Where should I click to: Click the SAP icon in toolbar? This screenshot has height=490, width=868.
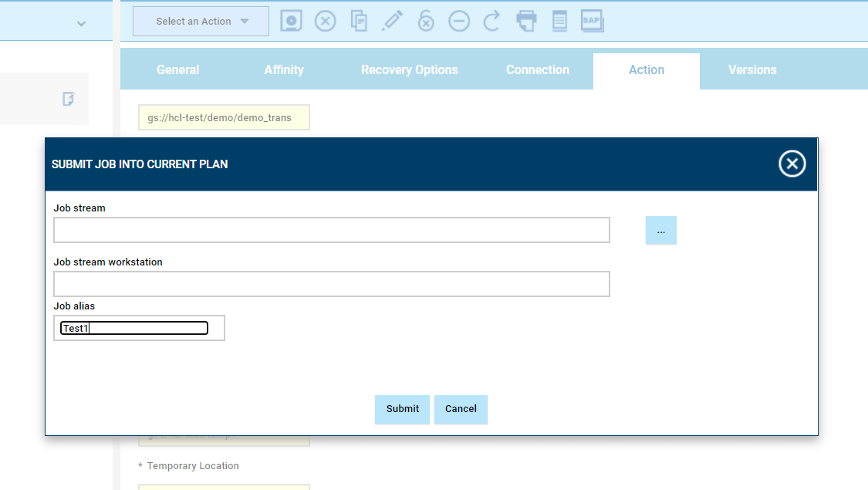pos(592,21)
